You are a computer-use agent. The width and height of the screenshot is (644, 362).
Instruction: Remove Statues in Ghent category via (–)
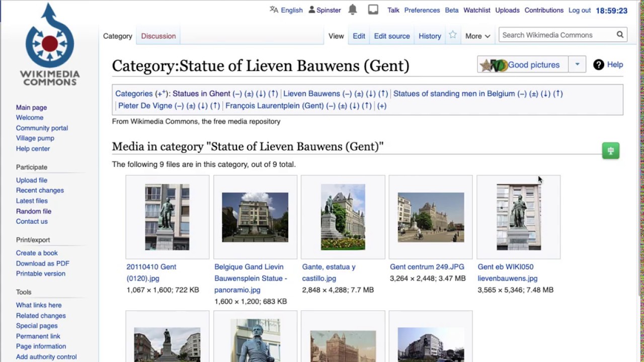pos(237,94)
